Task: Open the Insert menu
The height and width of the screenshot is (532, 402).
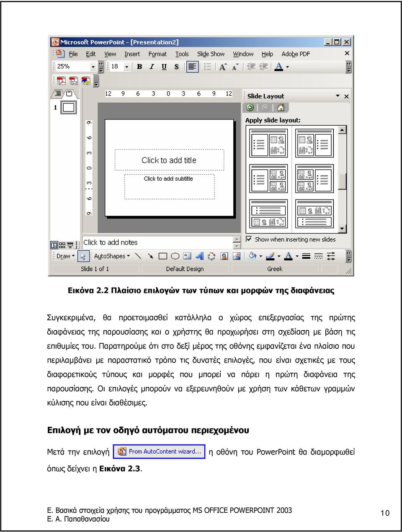Action: (x=132, y=54)
